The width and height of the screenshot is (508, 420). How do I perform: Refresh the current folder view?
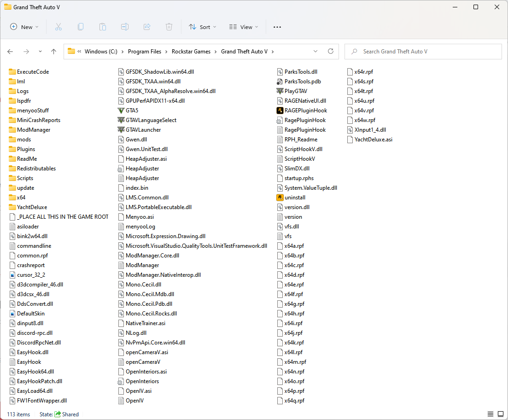coord(330,52)
